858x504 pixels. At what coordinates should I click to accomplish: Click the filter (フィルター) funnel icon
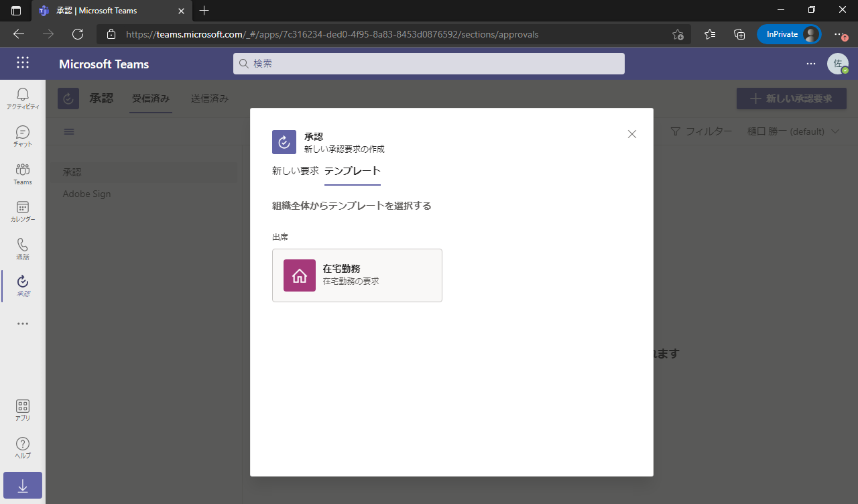click(676, 131)
